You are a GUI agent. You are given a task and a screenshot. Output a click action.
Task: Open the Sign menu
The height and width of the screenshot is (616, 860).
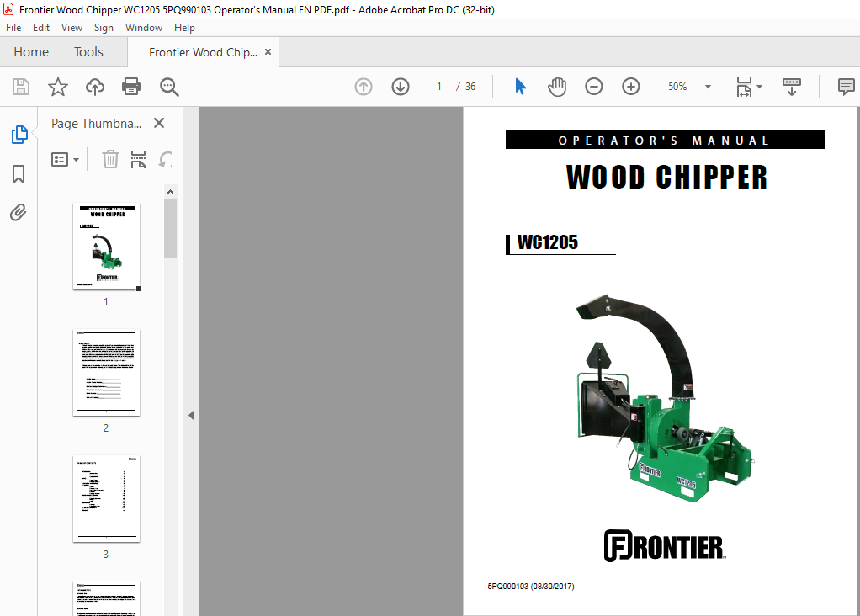(104, 28)
